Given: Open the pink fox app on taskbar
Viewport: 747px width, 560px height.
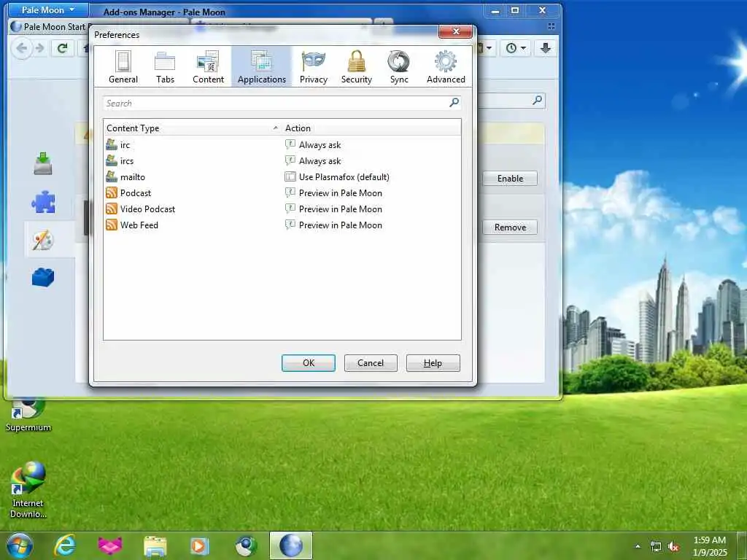Looking at the screenshot, I should tap(110, 545).
